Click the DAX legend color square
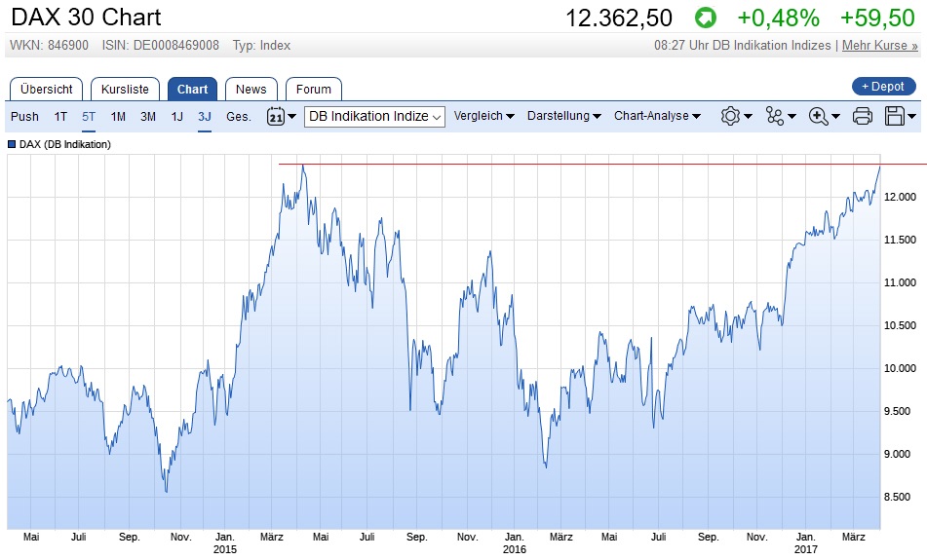Screen dimensions: 927x560 12,144
